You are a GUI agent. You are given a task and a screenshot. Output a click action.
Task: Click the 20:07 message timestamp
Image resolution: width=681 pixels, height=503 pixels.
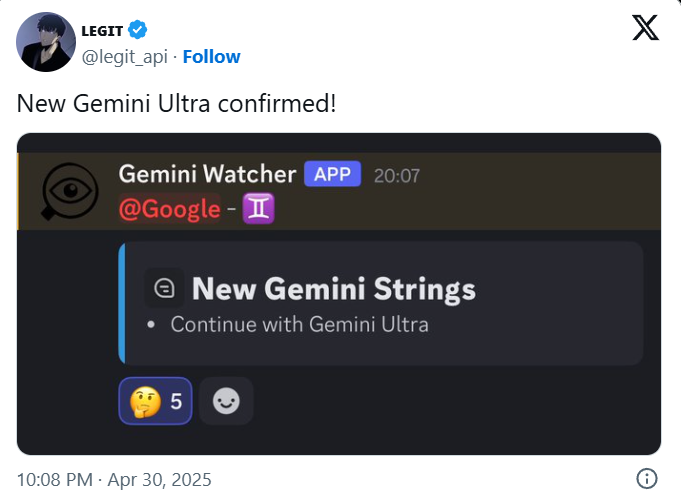[x=397, y=175]
